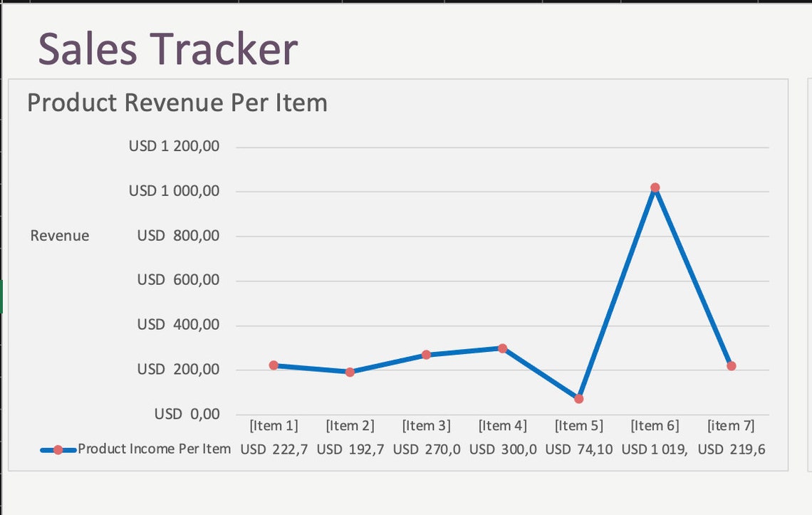Select the lowest marker at Item 5

tap(579, 399)
